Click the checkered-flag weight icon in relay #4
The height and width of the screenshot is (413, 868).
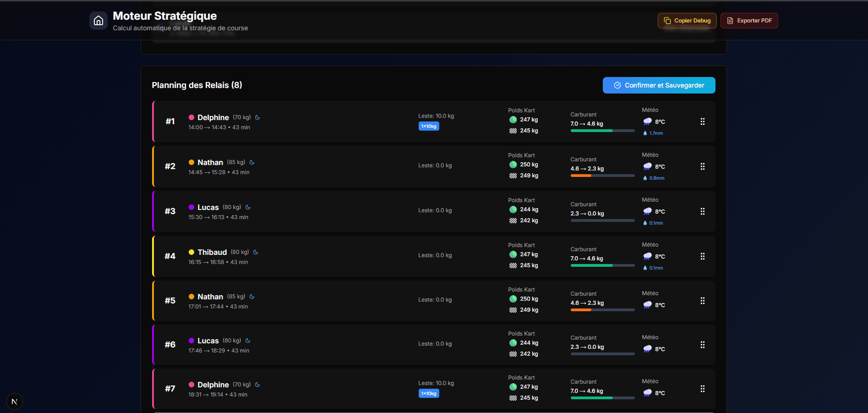click(x=513, y=265)
